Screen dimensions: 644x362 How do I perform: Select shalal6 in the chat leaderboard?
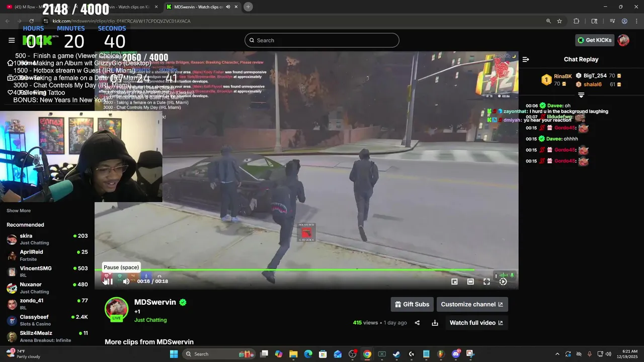coord(593,84)
